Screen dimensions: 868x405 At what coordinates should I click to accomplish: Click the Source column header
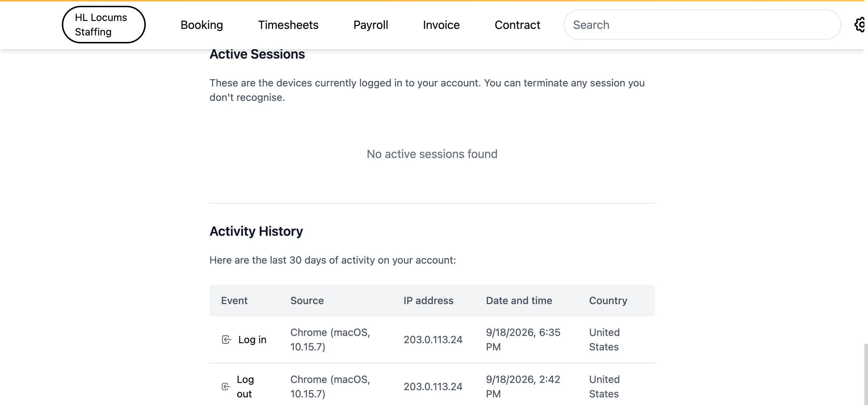[x=307, y=300]
